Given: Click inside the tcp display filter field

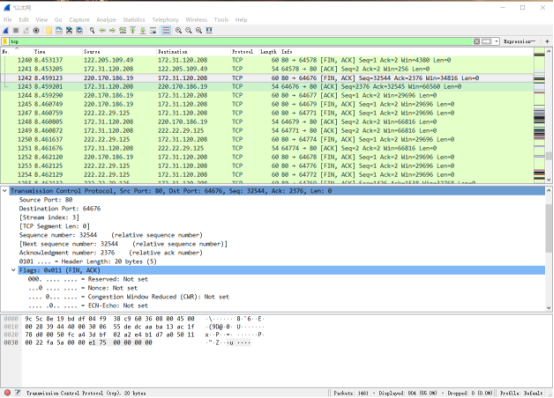Looking at the screenshot, I should click(240, 42).
